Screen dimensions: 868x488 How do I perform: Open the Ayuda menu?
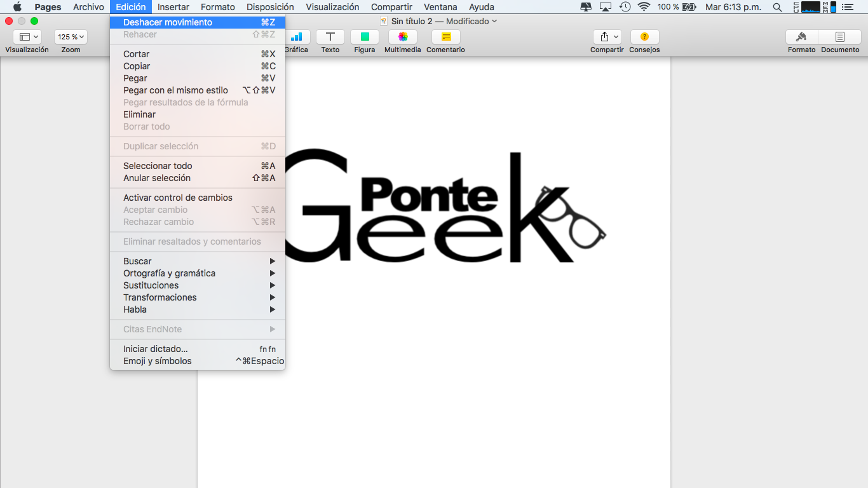pos(482,7)
